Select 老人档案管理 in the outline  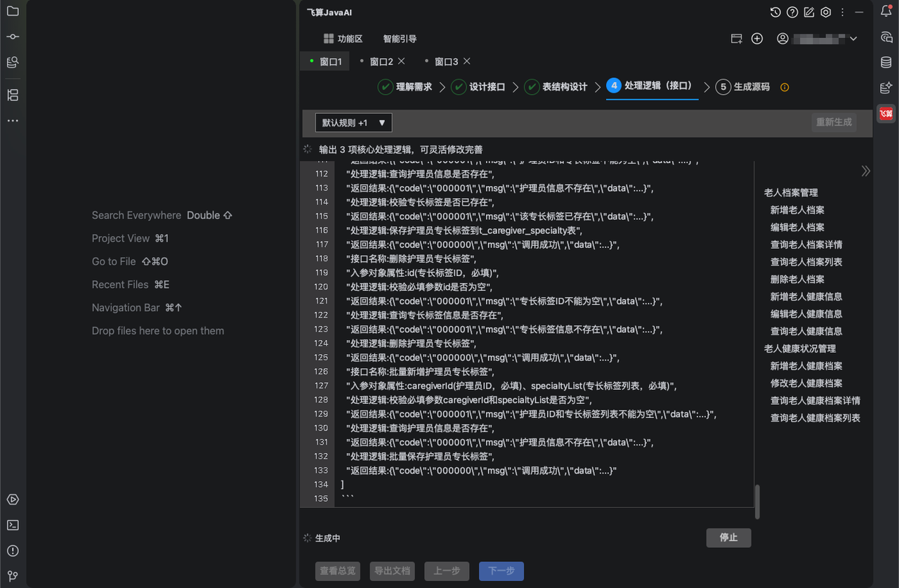click(791, 192)
